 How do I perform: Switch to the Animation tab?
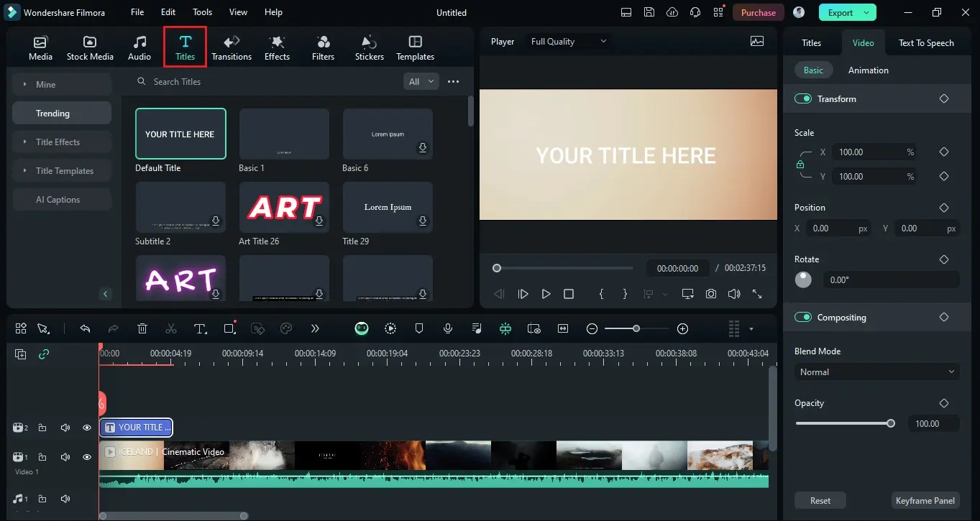coord(868,70)
